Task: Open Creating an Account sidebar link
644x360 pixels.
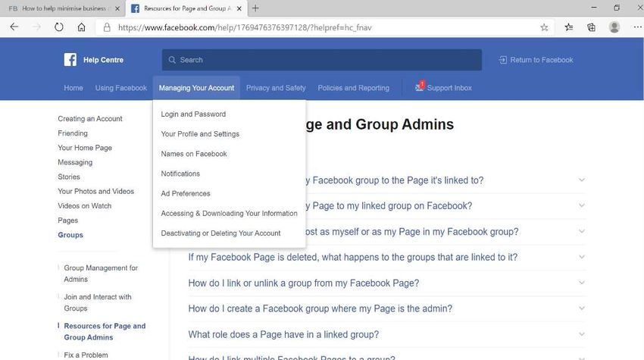Action: (90, 119)
